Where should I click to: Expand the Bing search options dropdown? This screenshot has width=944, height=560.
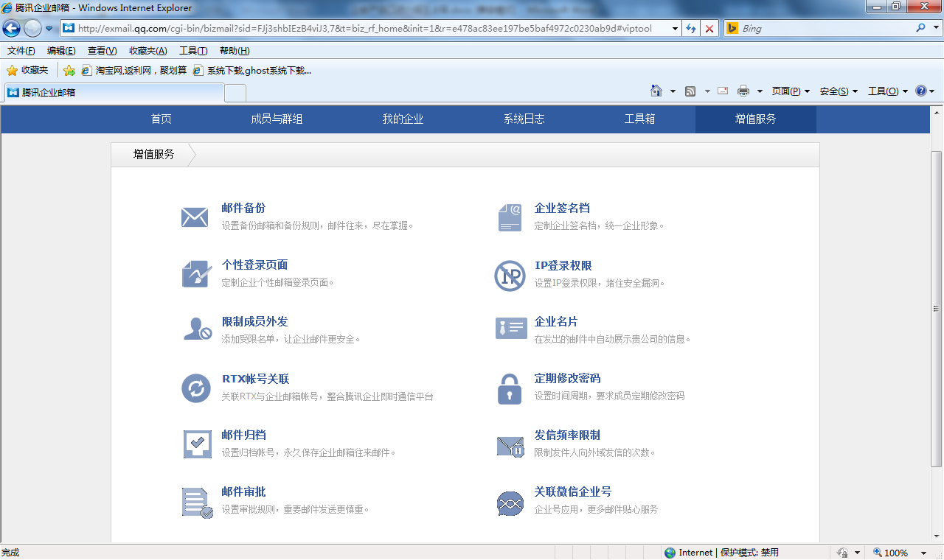(935, 28)
